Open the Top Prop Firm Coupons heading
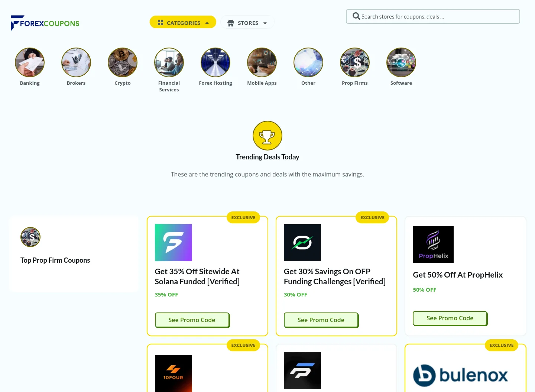The height and width of the screenshot is (392, 535). (55, 260)
